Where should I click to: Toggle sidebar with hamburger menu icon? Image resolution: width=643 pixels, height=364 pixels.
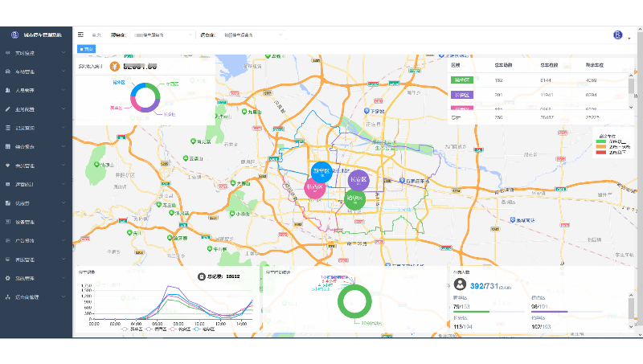click(x=81, y=35)
